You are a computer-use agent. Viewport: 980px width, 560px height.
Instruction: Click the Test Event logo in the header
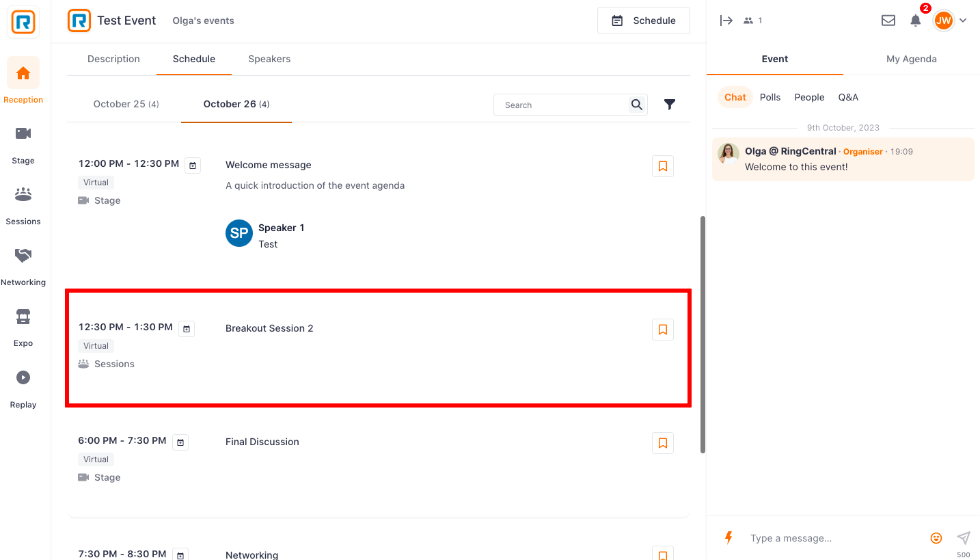click(79, 21)
